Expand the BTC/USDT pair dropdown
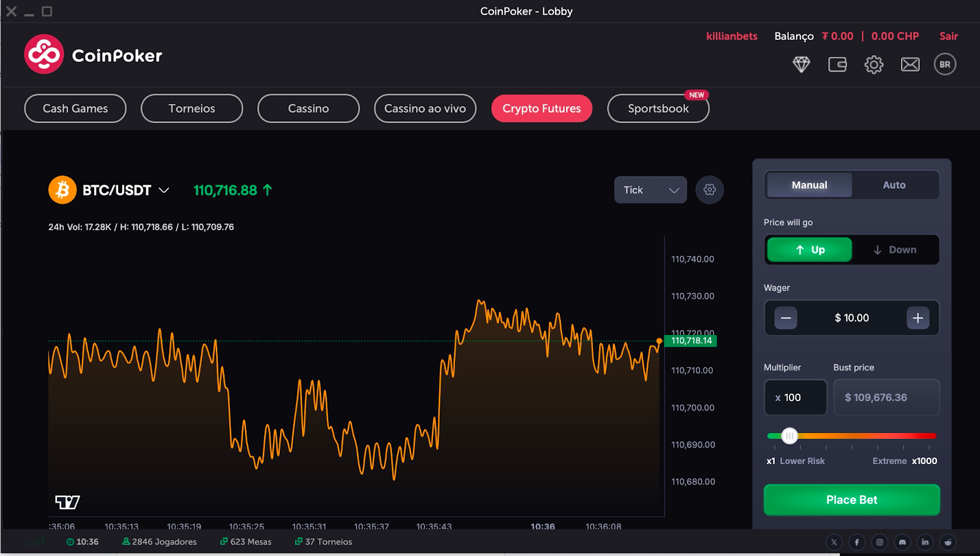 (x=164, y=190)
